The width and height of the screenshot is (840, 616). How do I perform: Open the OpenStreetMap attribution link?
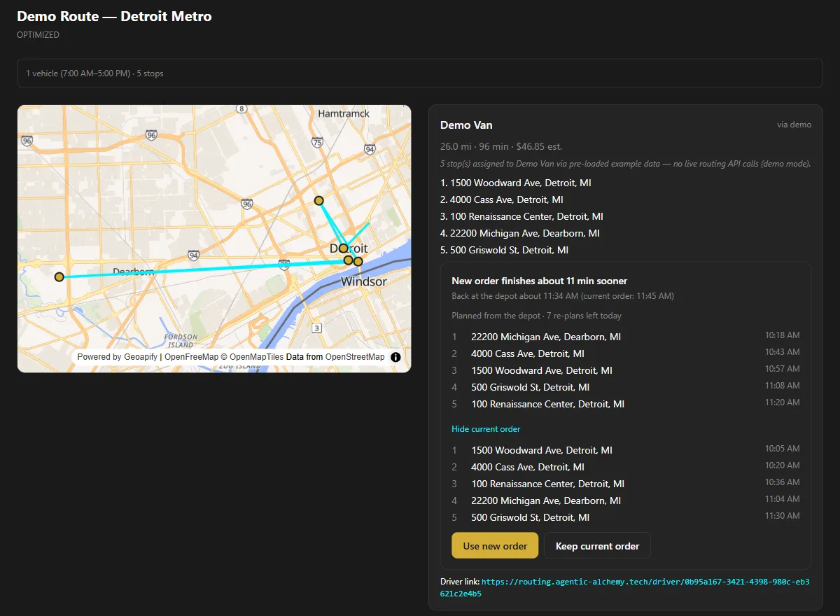pyautogui.click(x=355, y=357)
